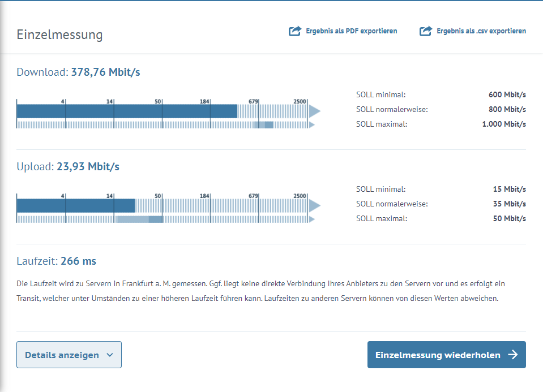This screenshot has height=392, width=543.
Task: Click the large arrowhead ending the Download bar
Action: coord(314,111)
